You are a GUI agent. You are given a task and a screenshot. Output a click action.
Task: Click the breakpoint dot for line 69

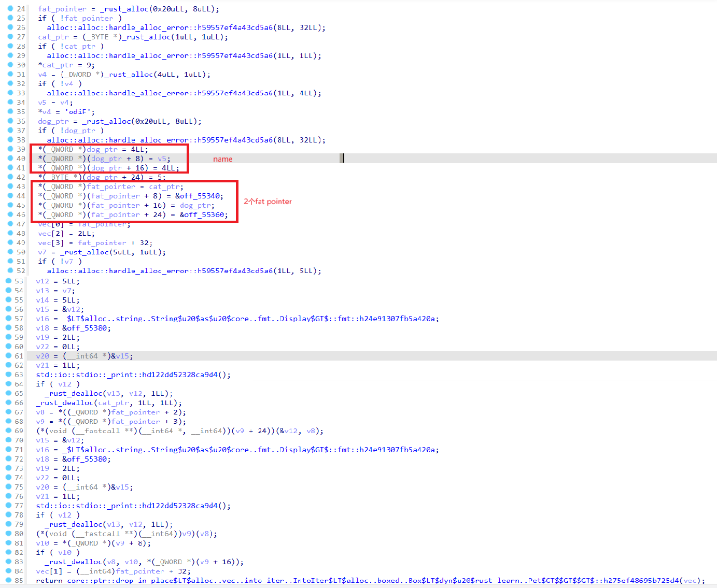8,431
